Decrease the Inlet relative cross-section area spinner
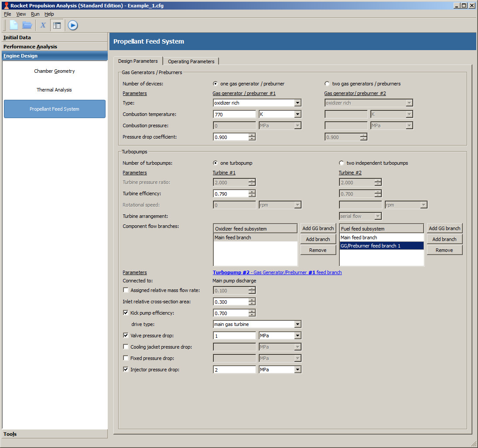 coord(252,303)
